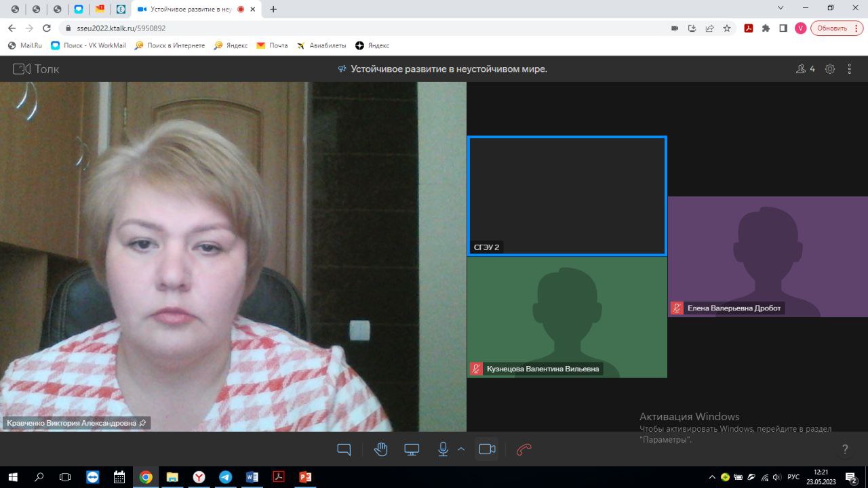Screen dimensions: 868x488
Task: Expand microphone options arrow
Action: (461, 449)
